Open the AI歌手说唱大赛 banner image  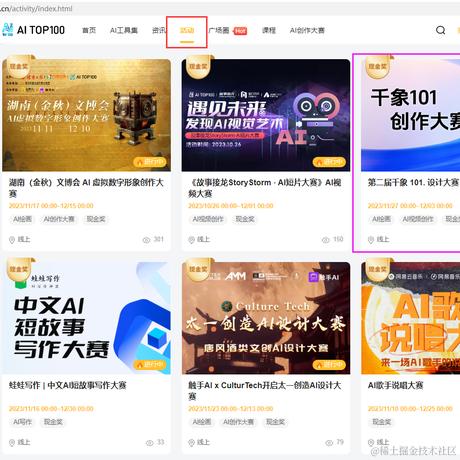410,318
